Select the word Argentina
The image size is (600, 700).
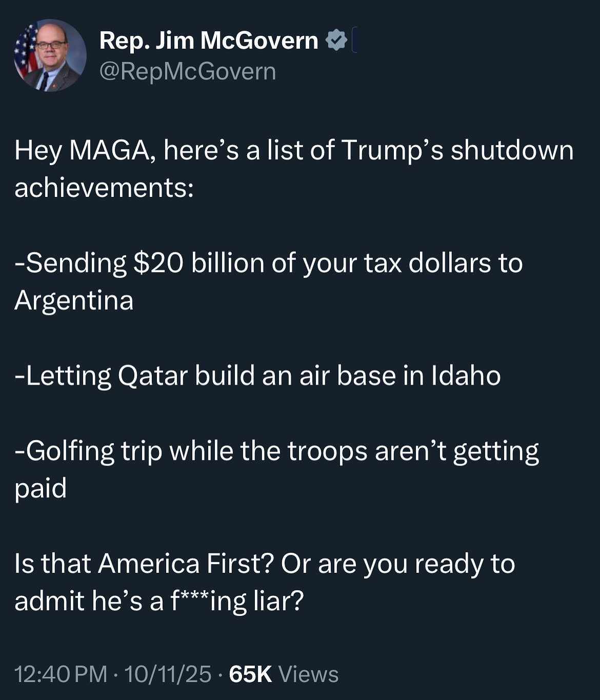click(x=74, y=301)
